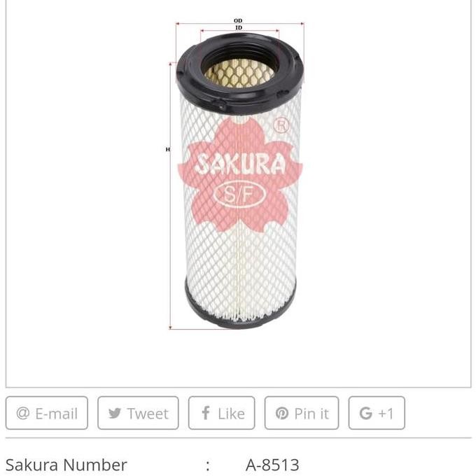
Task: Click the S/F oval emblem on the filter
Action: coord(239,195)
